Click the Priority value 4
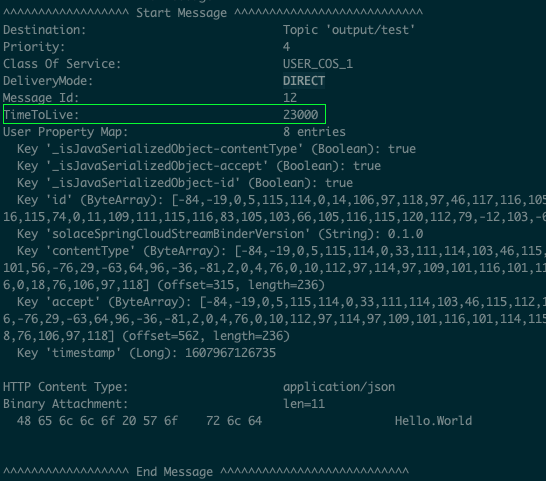The width and height of the screenshot is (546, 481). click(286, 47)
